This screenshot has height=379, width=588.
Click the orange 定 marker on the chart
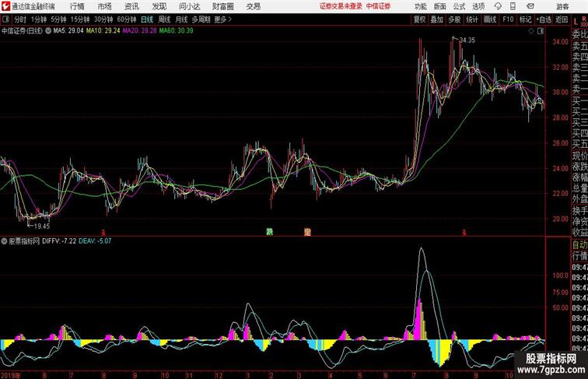click(x=307, y=232)
